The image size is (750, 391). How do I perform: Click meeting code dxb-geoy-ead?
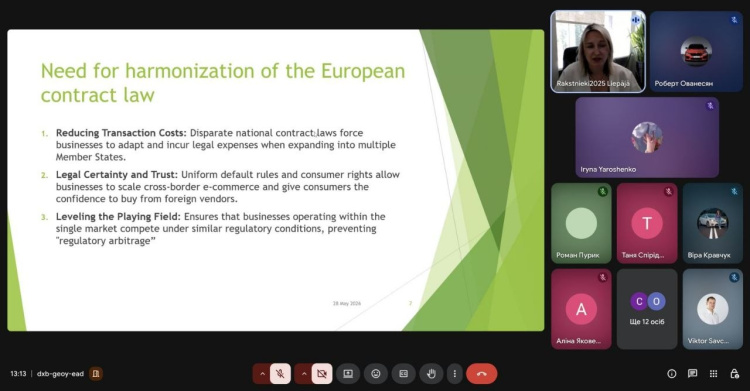[x=60, y=374]
